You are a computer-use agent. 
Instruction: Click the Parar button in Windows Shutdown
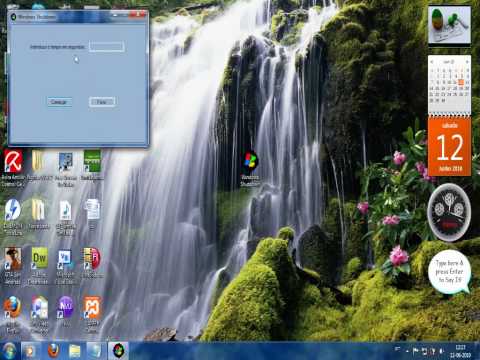tap(102, 102)
